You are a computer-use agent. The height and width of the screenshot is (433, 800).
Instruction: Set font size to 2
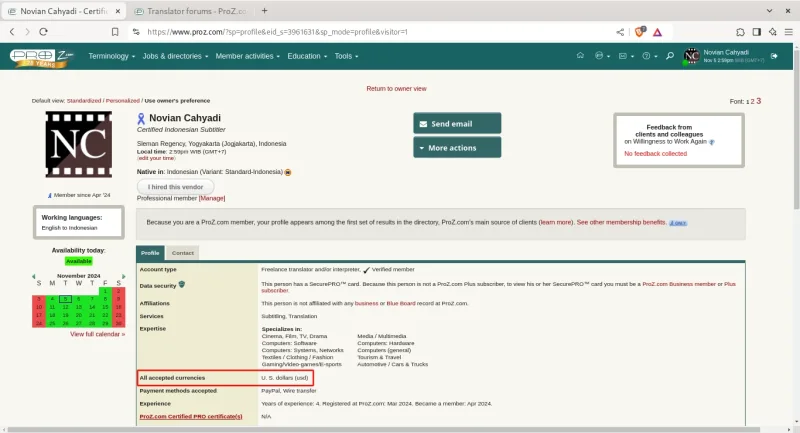pos(752,101)
